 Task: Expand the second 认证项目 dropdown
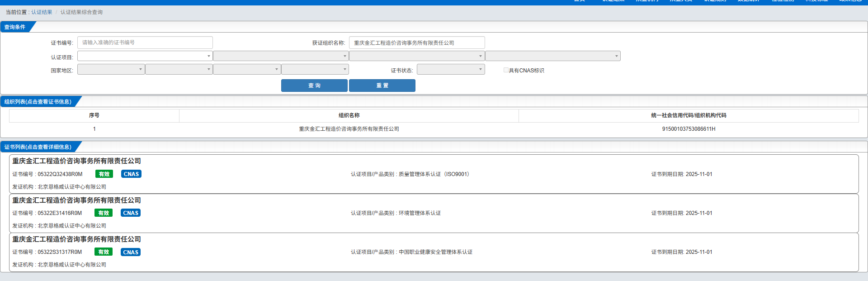(280, 56)
